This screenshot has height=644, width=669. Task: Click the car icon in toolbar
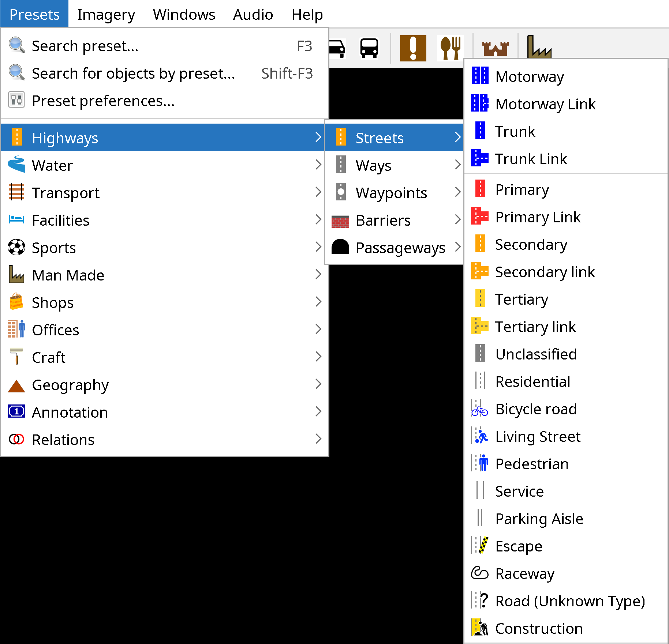[x=337, y=48]
